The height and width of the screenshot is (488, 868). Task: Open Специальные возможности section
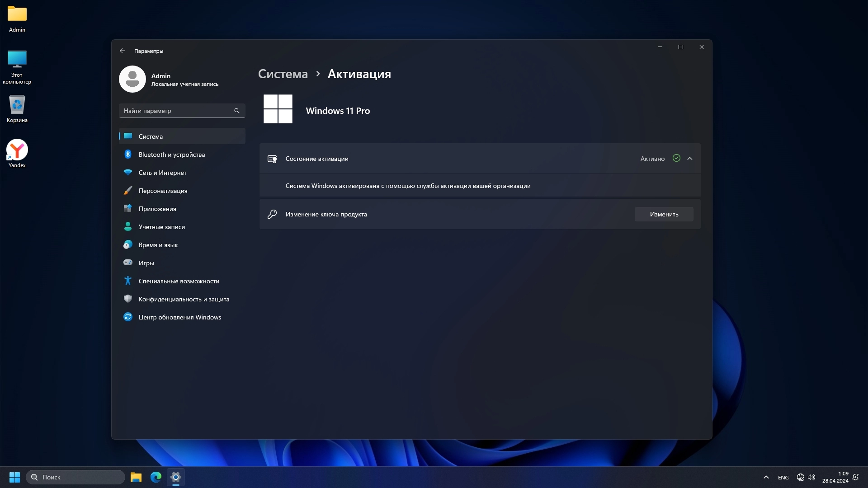179,281
